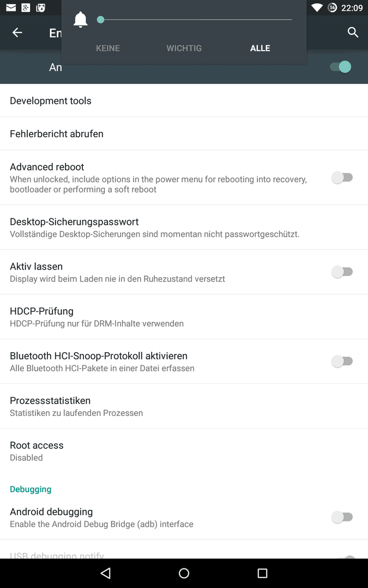368x588 pixels.
Task: Enable Bluetooth HCI-Snoop-Protokoll switch
Action: (342, 361)
